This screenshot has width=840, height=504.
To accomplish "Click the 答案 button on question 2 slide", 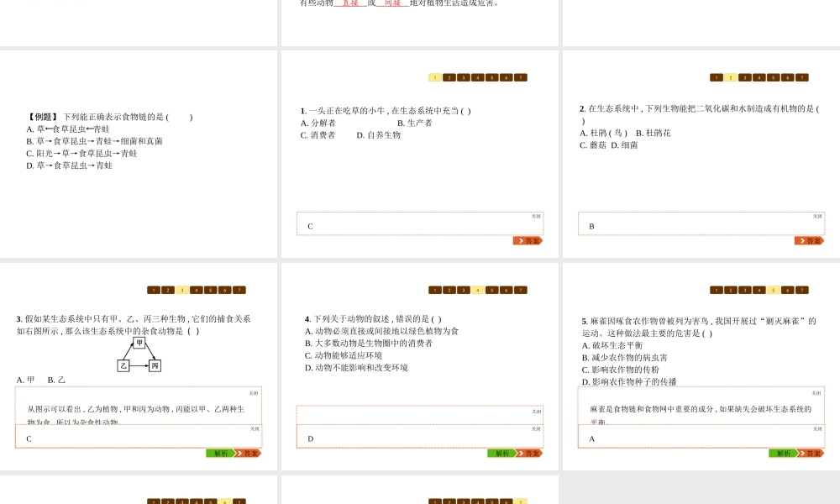I will point(810,240).
